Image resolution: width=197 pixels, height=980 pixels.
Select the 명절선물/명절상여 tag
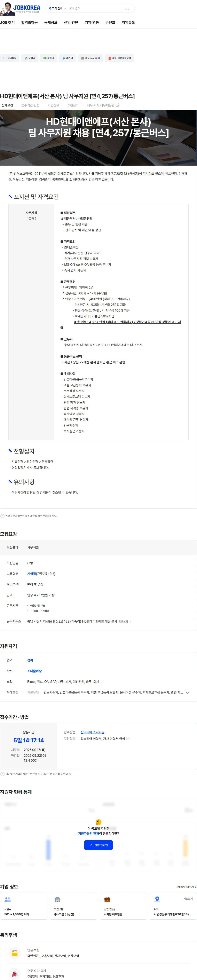[x=119, y=58]
